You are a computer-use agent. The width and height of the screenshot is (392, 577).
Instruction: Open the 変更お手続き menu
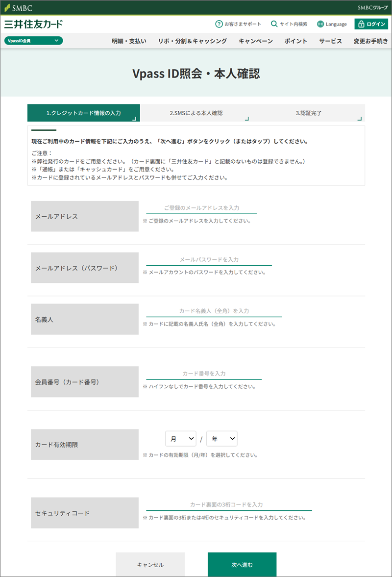(370, 41)
